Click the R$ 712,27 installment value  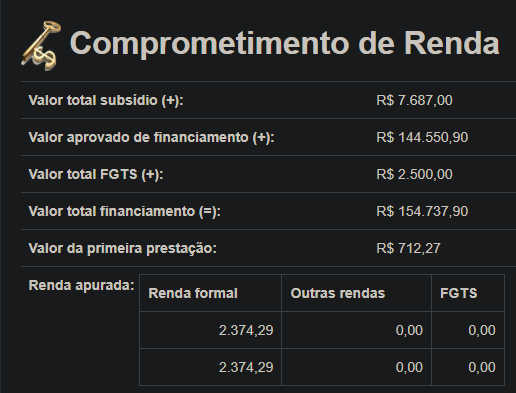click(x=408, y=248)
